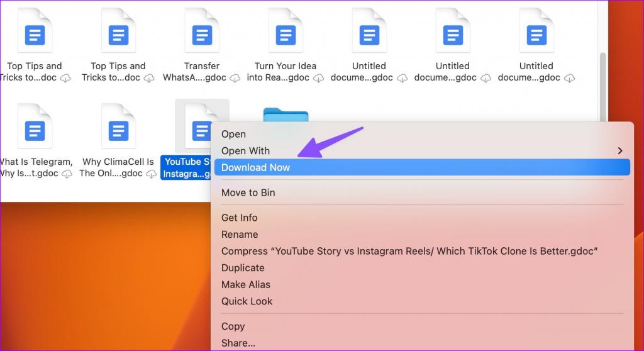Choose Open from the context menu
Viewport: 644px width, 351px height.
[x=422, y=134]
